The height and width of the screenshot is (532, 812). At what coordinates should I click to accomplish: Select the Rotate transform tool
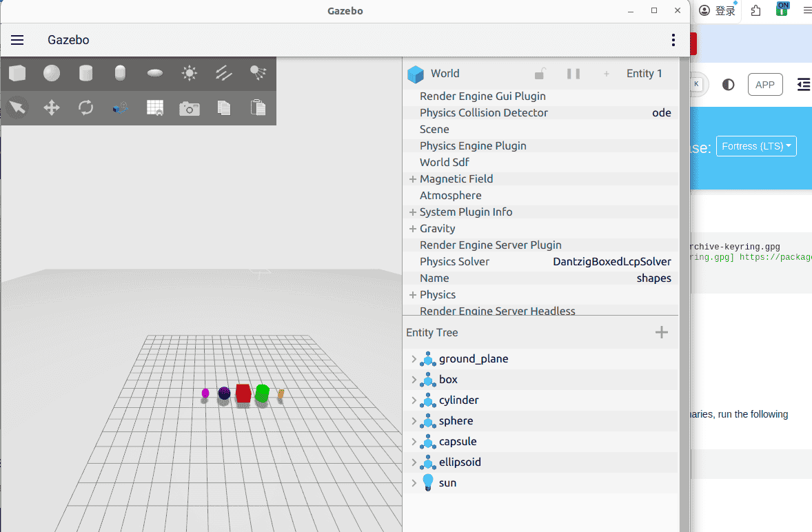[x=86, y=108]
